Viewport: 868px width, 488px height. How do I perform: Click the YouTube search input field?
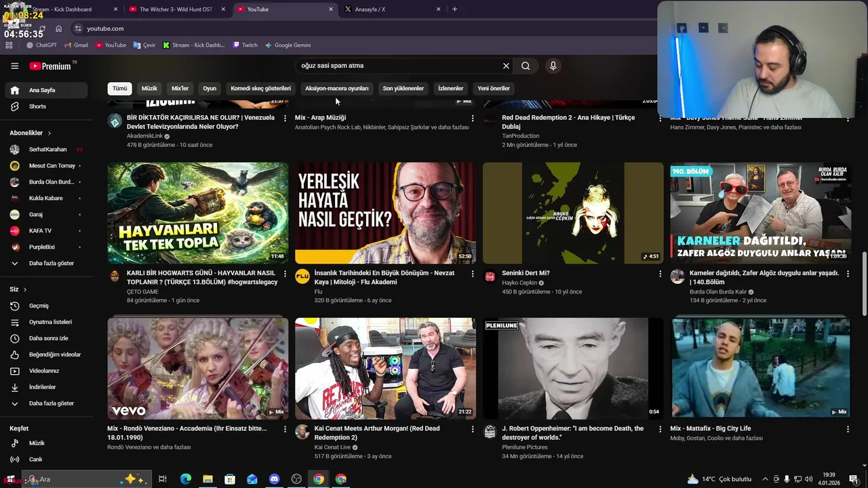click(399, 66)
